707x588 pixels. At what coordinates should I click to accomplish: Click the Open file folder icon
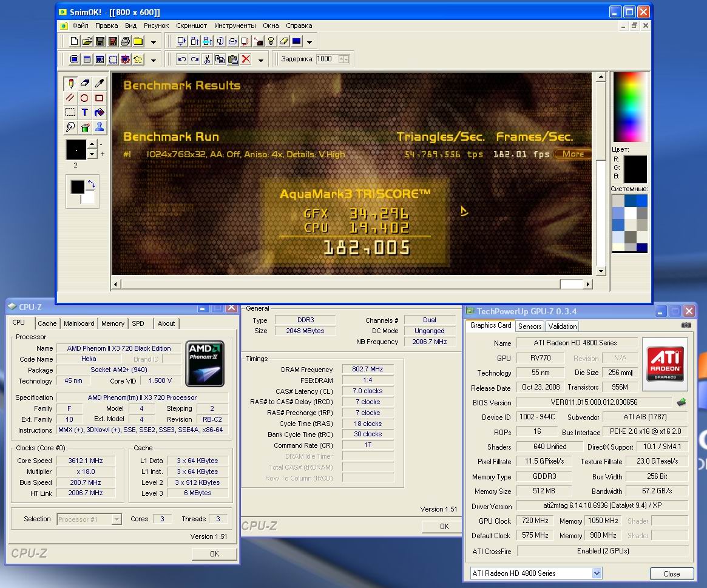click(87, 41)
